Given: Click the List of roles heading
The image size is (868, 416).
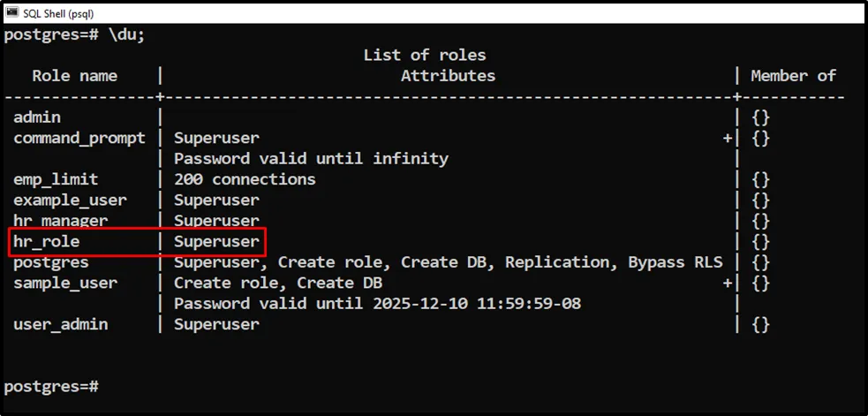Looking at the screenshot, I should 425,55.
